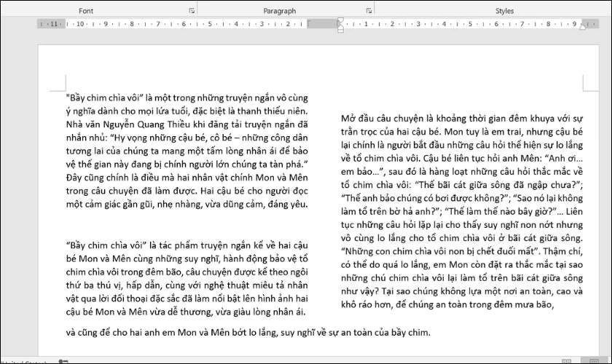Select the Right Indent marker on ruler

pos(582,26)
